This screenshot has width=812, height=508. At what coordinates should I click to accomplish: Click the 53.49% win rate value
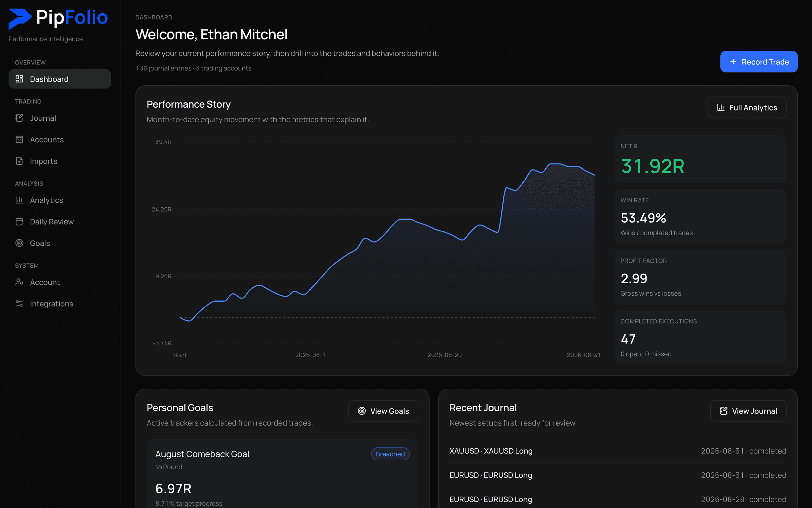click(643, 218)
